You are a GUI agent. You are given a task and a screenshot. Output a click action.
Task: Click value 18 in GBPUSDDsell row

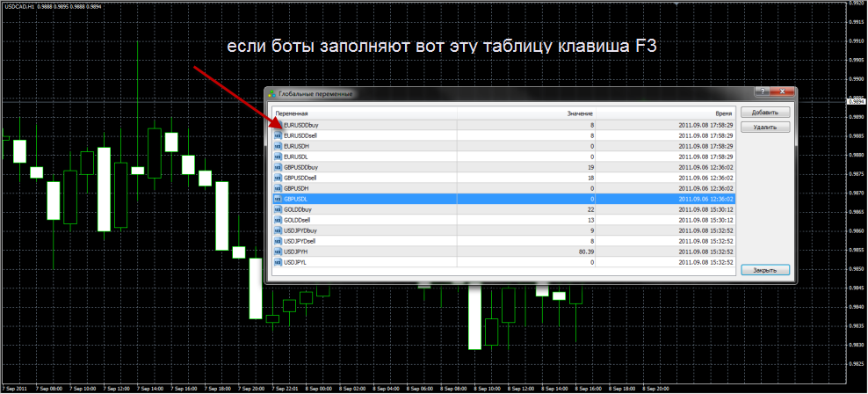(x=590, y=178)
